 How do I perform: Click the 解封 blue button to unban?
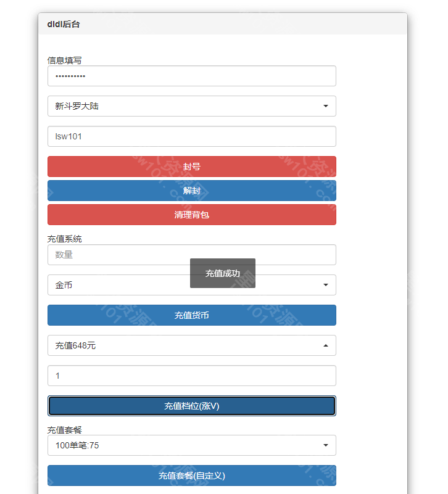point(191,191)
